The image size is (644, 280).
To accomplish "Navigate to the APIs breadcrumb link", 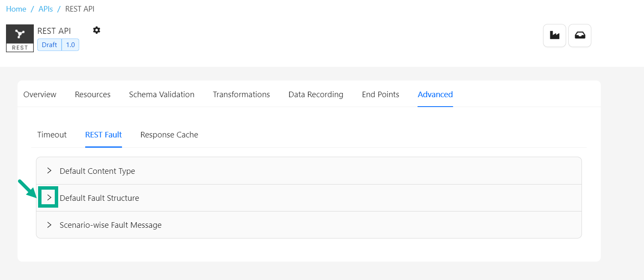I will pyautogui.click(x=46, y=9).
